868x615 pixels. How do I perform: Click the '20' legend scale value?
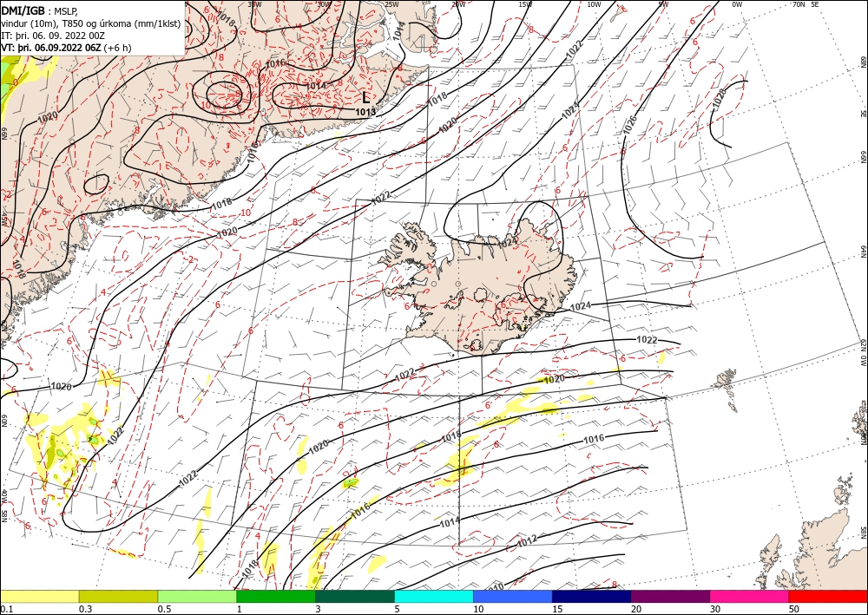(636, 609)
